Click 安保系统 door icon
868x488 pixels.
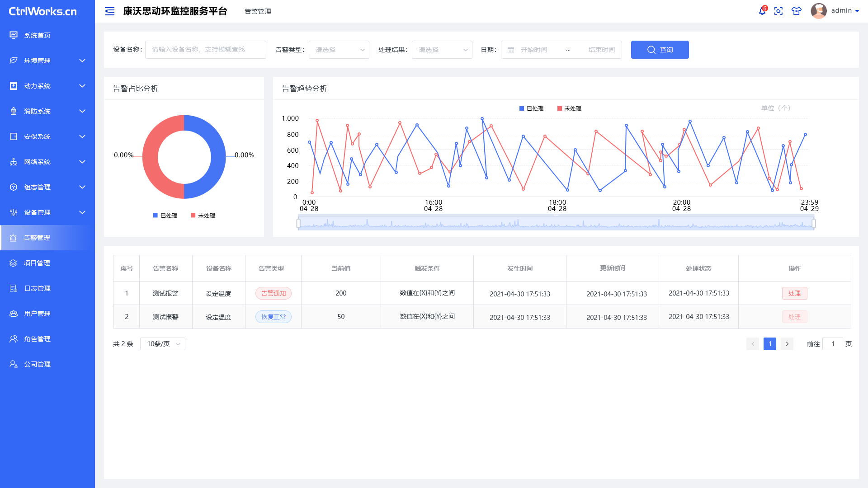click(x=14, y=136)
